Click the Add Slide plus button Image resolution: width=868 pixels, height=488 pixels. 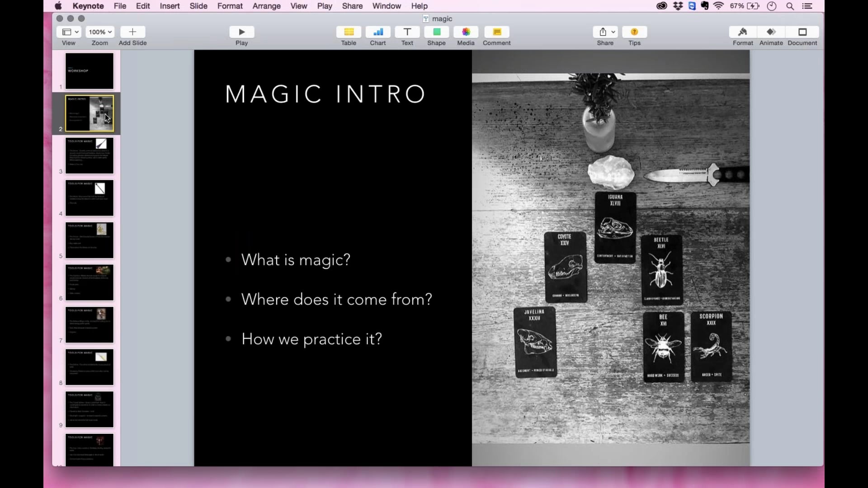pos(132,32)
